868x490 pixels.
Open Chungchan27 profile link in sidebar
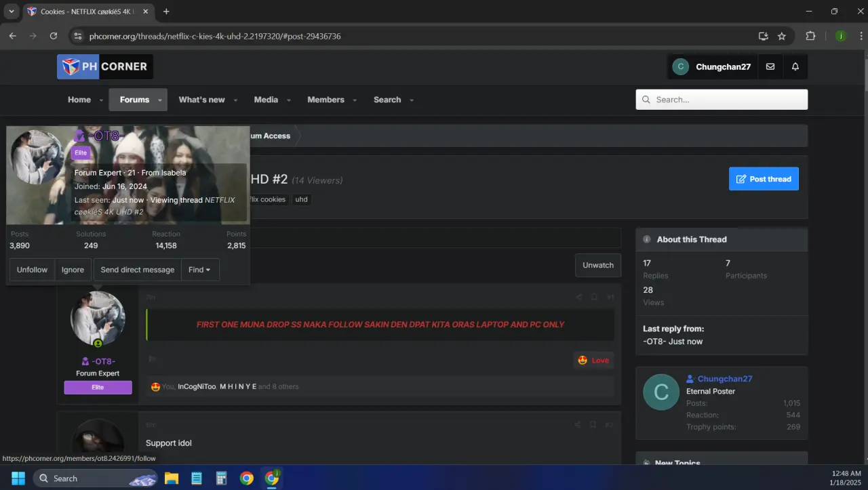click(725, 379)
